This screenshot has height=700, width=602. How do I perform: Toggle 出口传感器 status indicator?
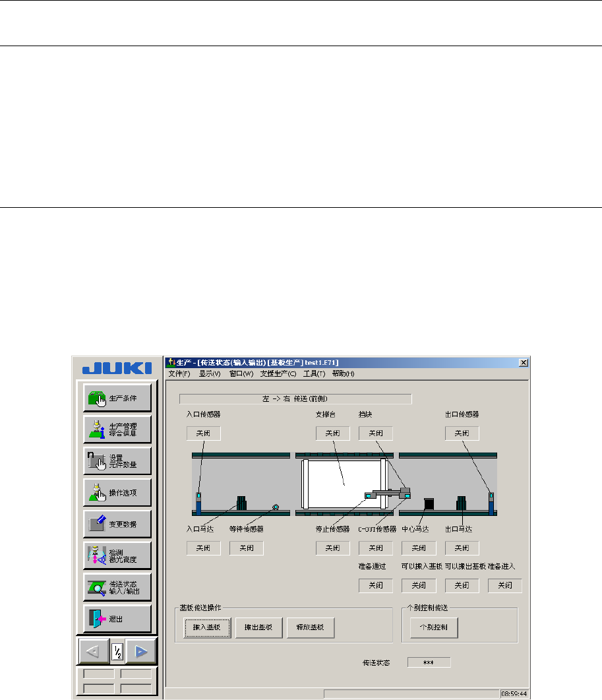pyautogui.click(x=462, y=433)
